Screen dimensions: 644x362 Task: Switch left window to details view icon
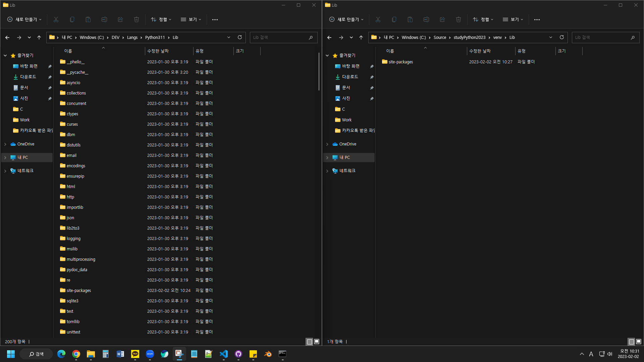point(309,342)
